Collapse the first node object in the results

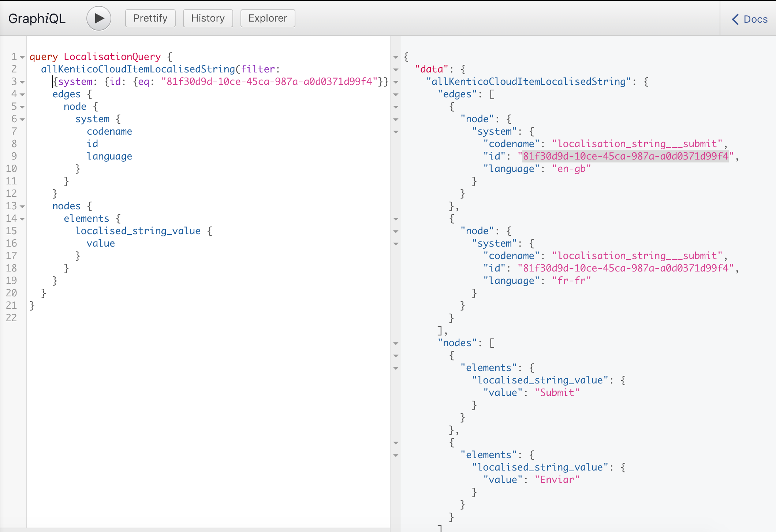pos(396,119)
